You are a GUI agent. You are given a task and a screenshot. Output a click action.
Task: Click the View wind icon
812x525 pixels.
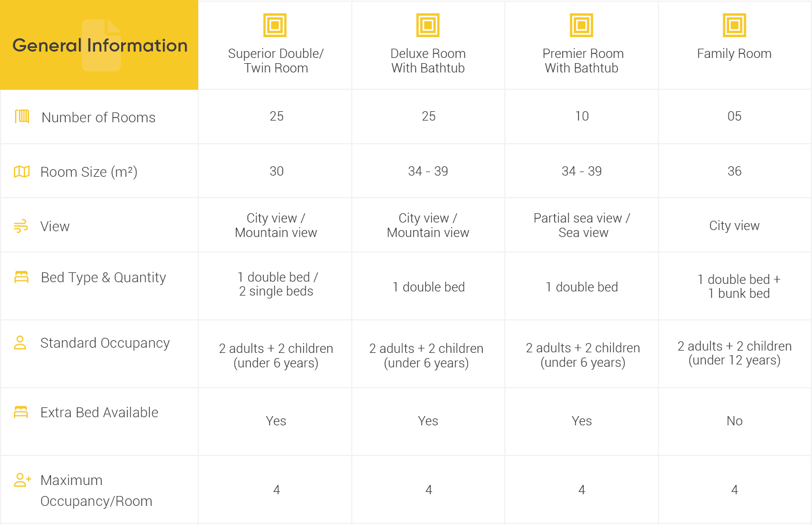click(21, 226)
